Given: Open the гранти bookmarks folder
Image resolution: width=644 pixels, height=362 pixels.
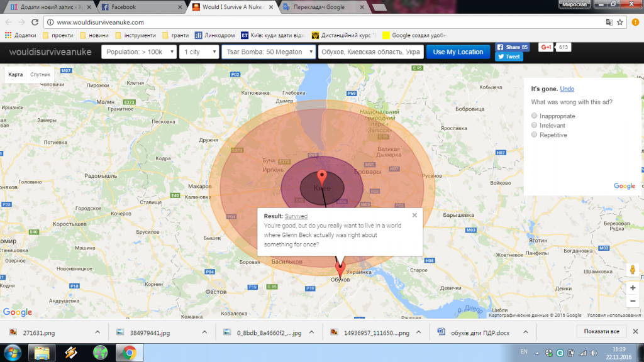Looking at the screenshot, I should tap(175, 35).
